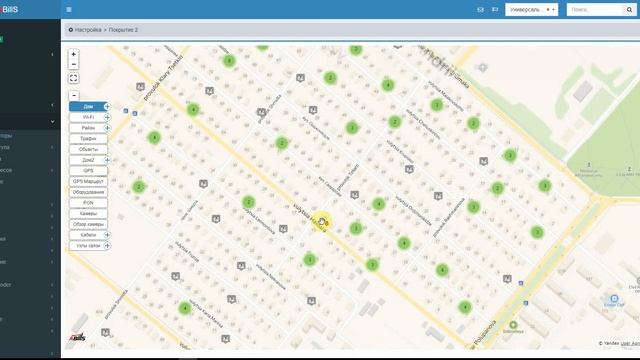Screen dimensions: 640x360
Task: Open the messages envelope icon in header
Action: pos(480,9)
